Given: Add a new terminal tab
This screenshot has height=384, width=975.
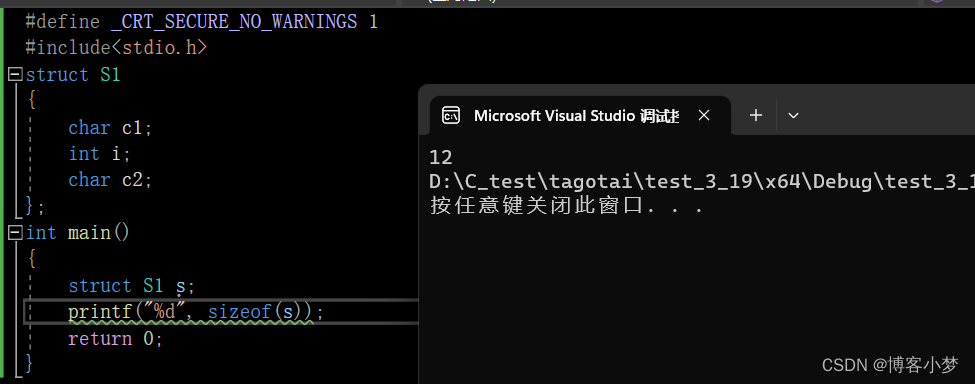Looking at the screenshot, I should (756, 116).
